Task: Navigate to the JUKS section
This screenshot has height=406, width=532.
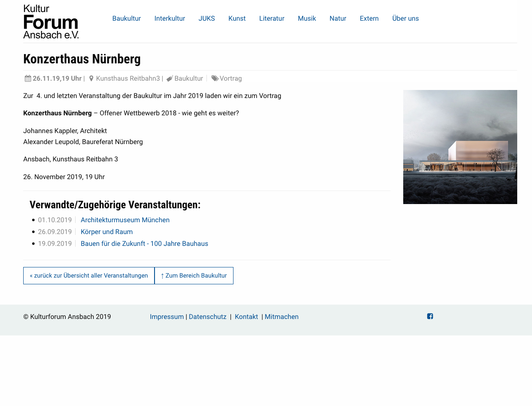Action: 206,18
